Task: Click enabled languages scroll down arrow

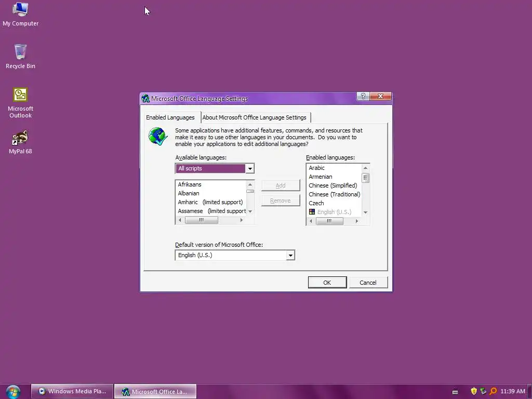Action: pyautogui.click(x=365, y=212)
